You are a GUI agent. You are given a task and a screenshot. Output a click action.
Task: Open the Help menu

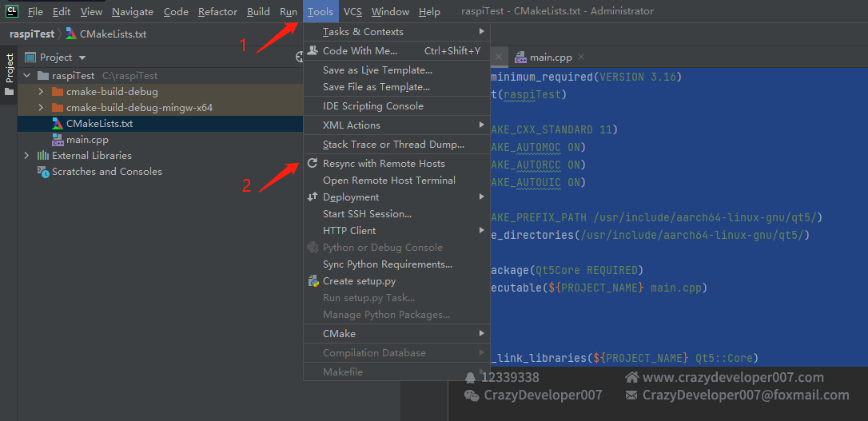(x=429, y=12)
